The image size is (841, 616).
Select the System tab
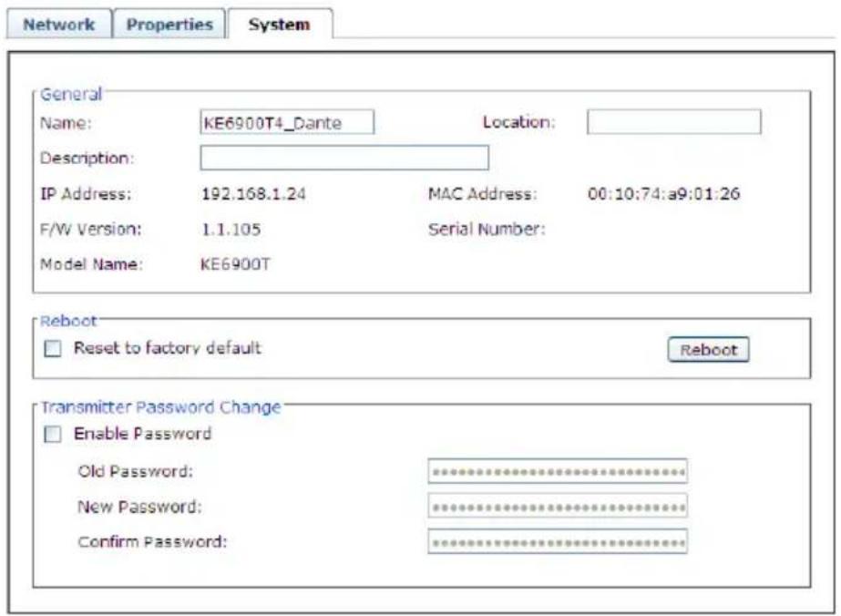click(x=280, y=24)
